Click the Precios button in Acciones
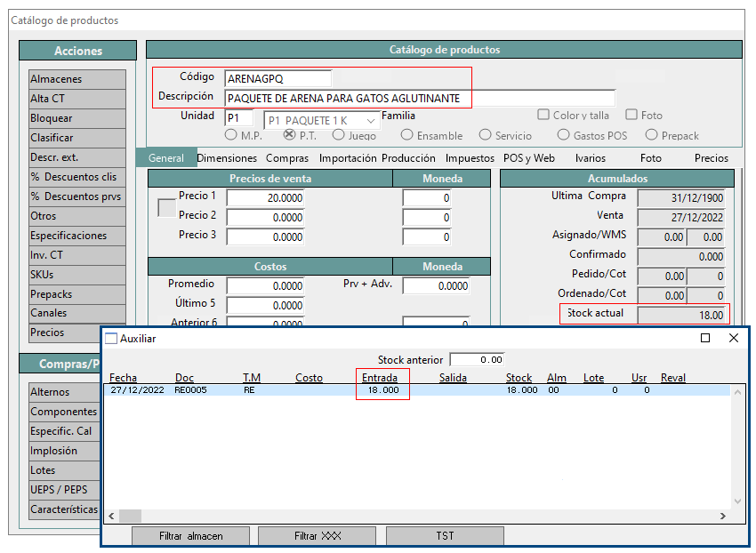756x553 pixels. 65,333
